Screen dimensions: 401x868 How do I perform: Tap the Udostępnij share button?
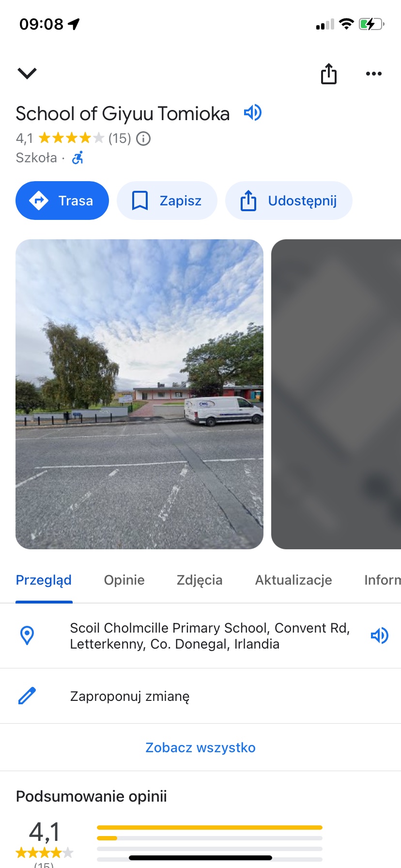[x=289, y=201]
